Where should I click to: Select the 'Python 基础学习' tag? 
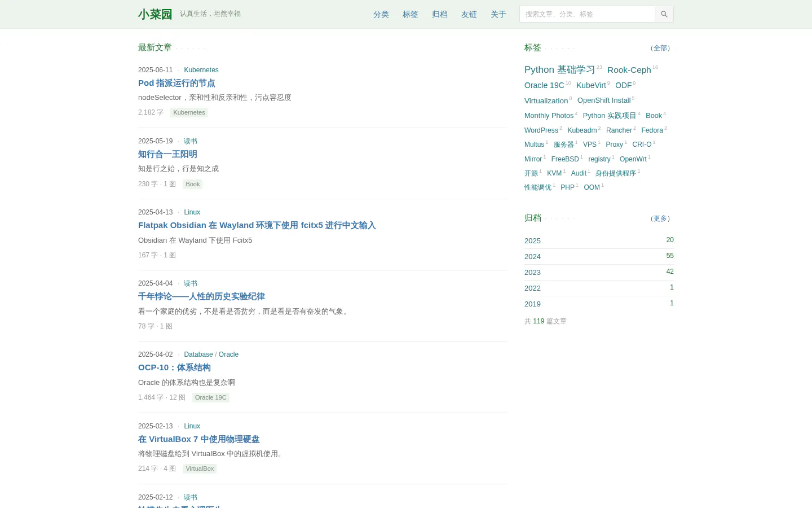pyautogui.click(x=560, y=69)
